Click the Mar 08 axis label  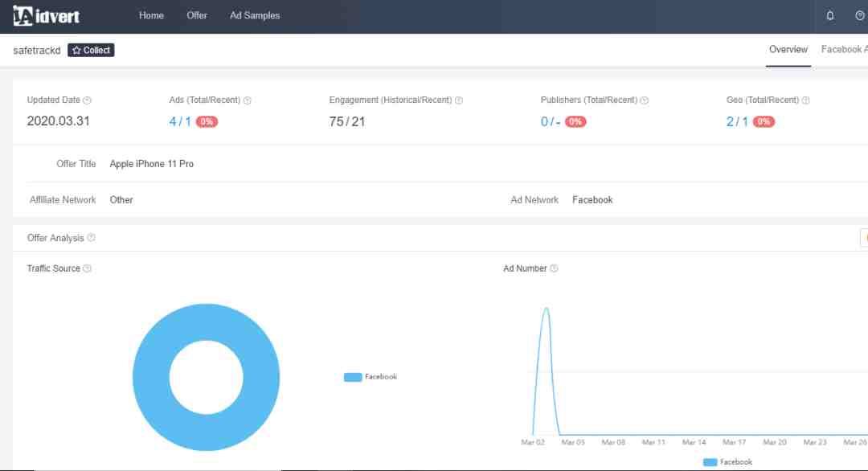pyautogui.click(x=613, y=442)
